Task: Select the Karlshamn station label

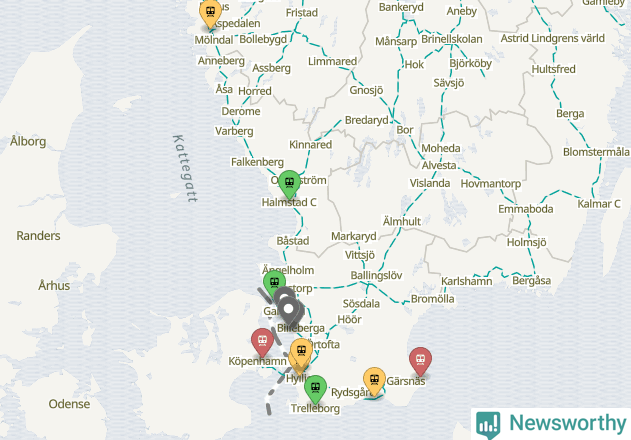Action: click(x=466, y=281)
